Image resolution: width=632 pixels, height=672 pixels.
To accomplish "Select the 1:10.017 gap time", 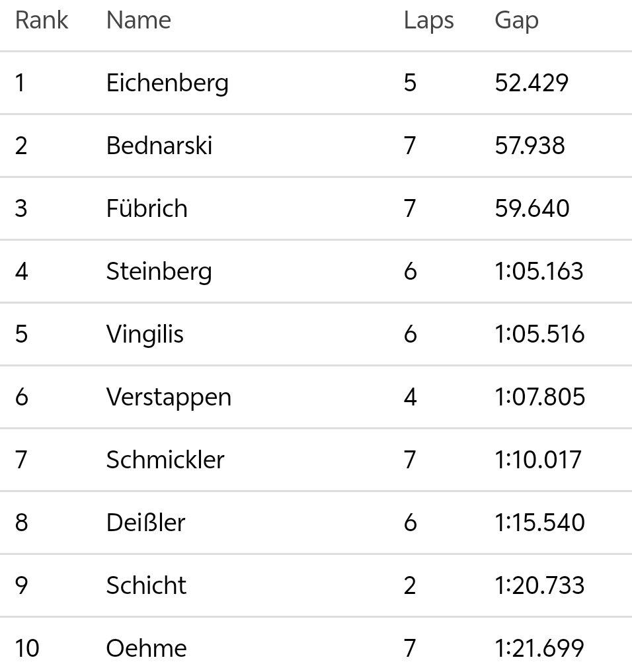I will [x=537, y=460].
